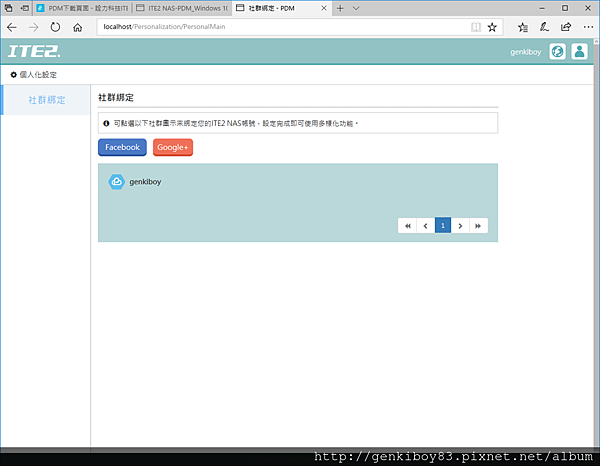Click the 個人化設定 gear breadcrumb
Viewport: 600px width, 466px height.
33,75
